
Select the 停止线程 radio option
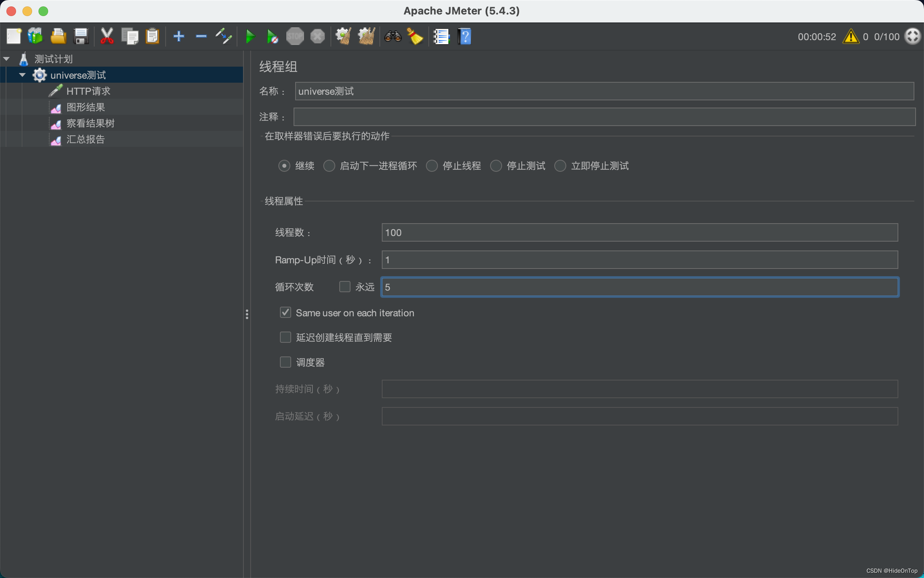[x=432, y=166]
